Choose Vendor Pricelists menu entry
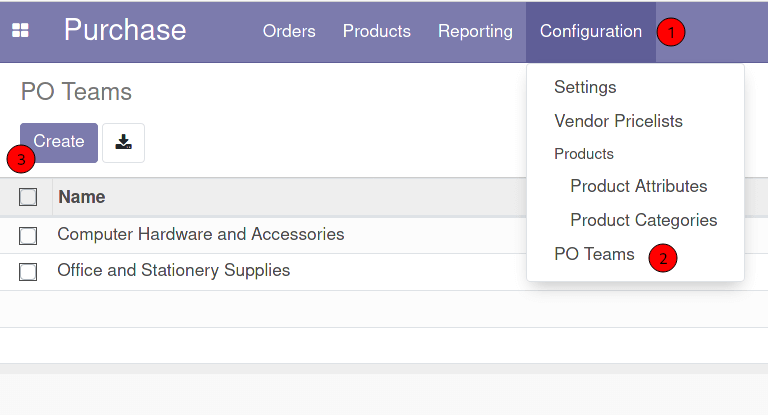This screenshot has height=415, width=768. 618,121
